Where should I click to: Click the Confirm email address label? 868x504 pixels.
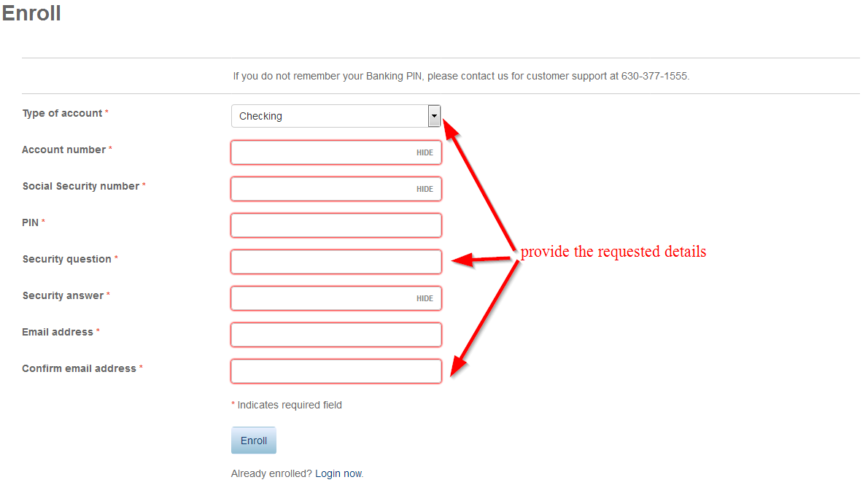[x=80, y=368]
